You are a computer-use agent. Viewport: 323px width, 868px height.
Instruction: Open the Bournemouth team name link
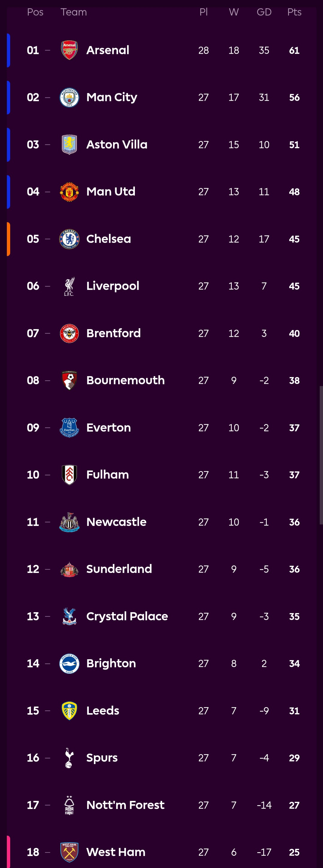(126, 380)
